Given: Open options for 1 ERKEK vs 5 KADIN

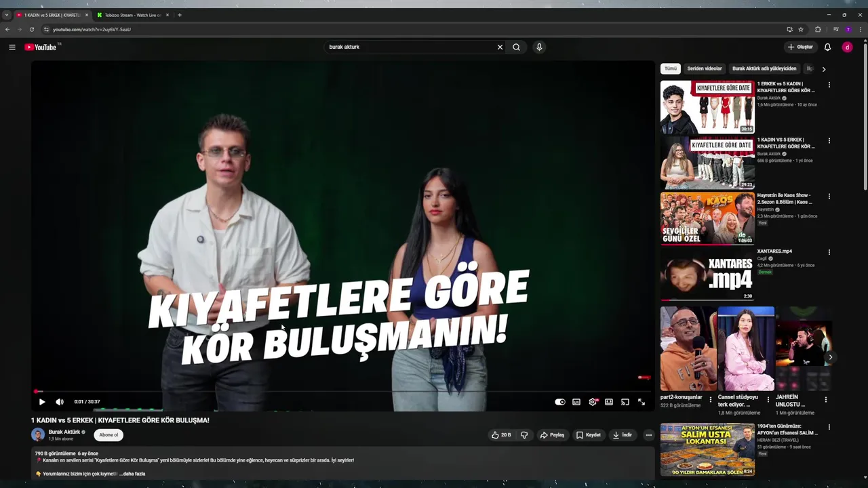Looking at the screenshot, I should coord(829,85).
